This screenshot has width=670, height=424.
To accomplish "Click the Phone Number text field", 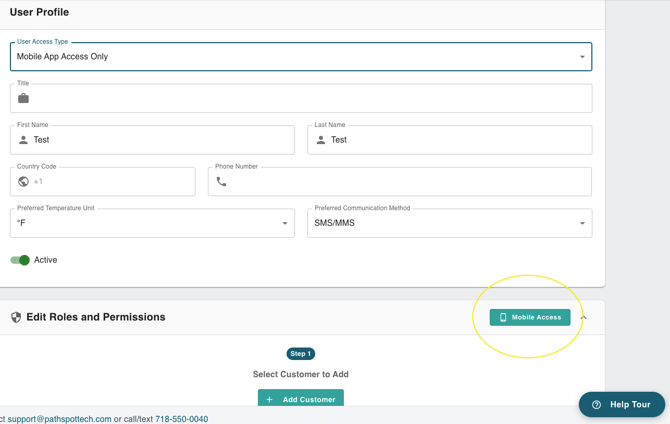I will click(408, 182).
